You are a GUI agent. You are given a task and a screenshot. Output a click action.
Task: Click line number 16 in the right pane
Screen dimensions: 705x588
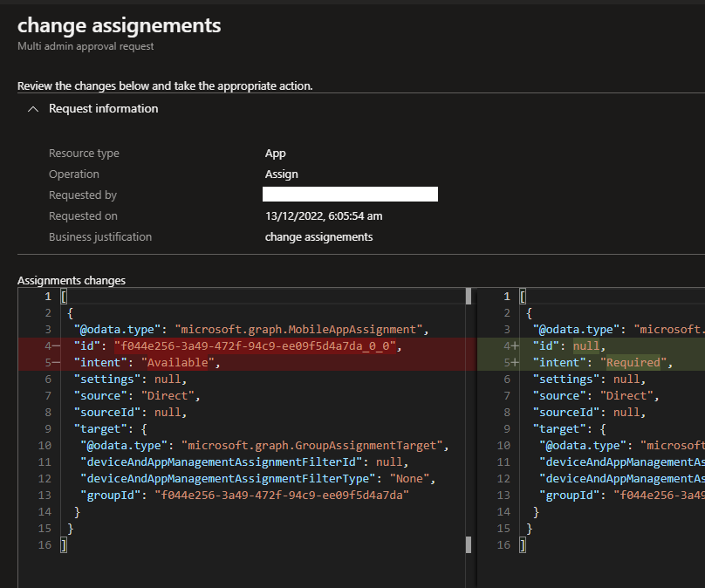[x=503, y=544]
